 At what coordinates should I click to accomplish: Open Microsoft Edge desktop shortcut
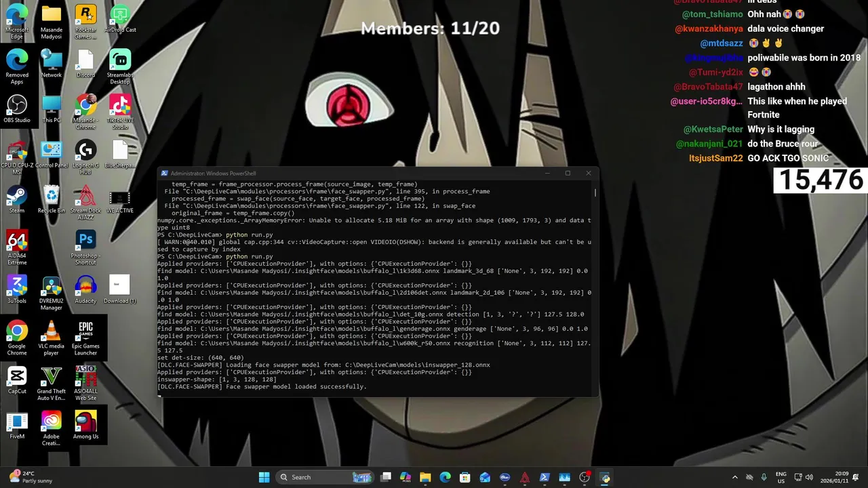click(x=17, y=22)
